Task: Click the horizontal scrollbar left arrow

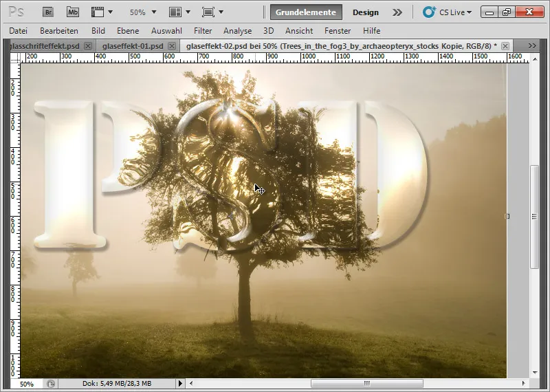Action: click(191, 384)
